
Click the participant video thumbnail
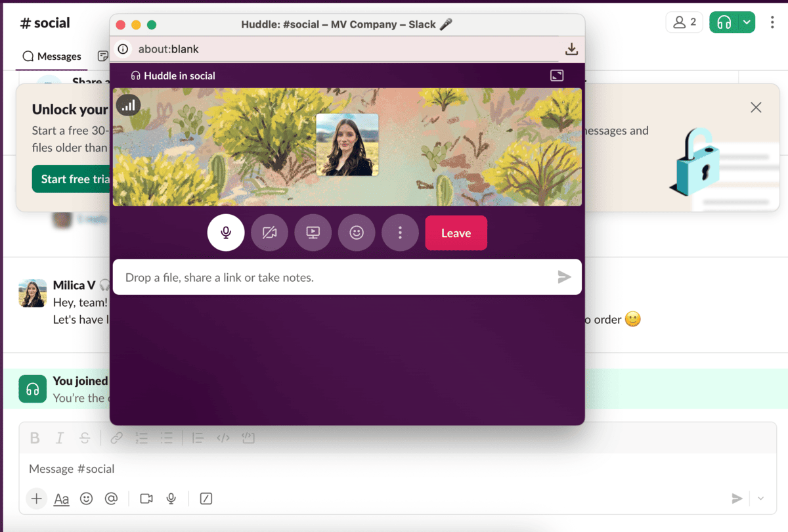[347, 144]
